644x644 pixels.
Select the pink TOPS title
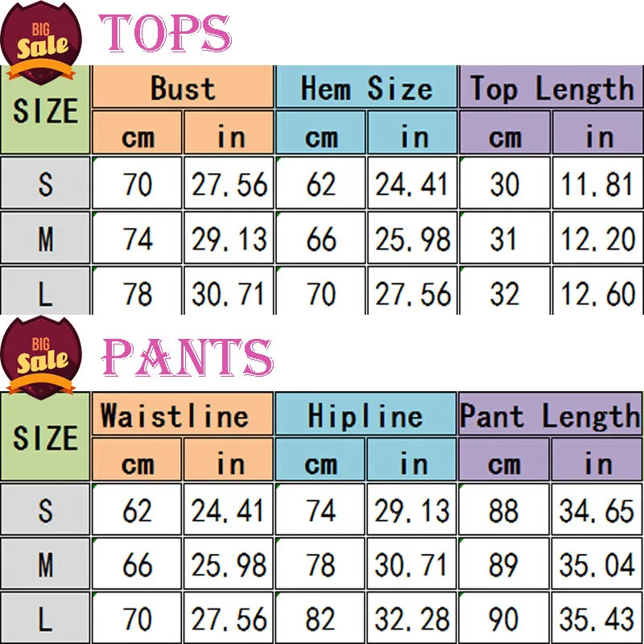click(x=165, y=33)
